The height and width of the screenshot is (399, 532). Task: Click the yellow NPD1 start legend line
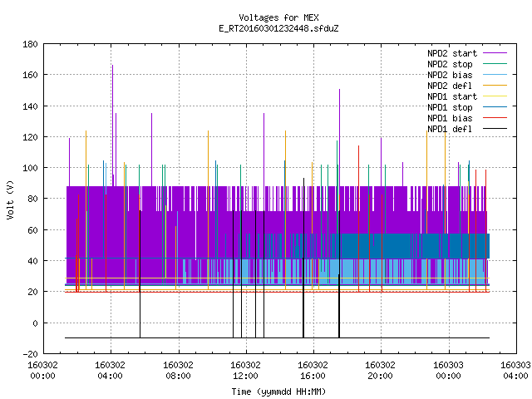coord(495,96)
